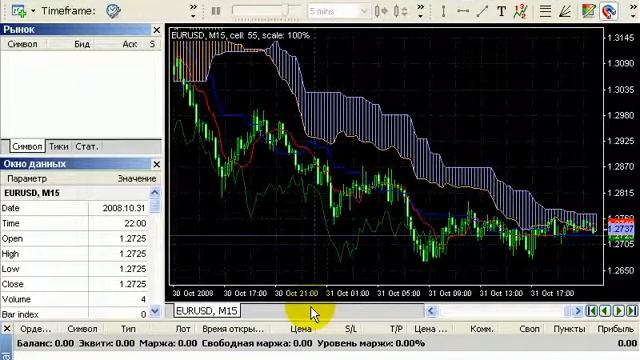Click the Бид column header
This screenshot has height=360, width=640.
click(x=82, y=44)
